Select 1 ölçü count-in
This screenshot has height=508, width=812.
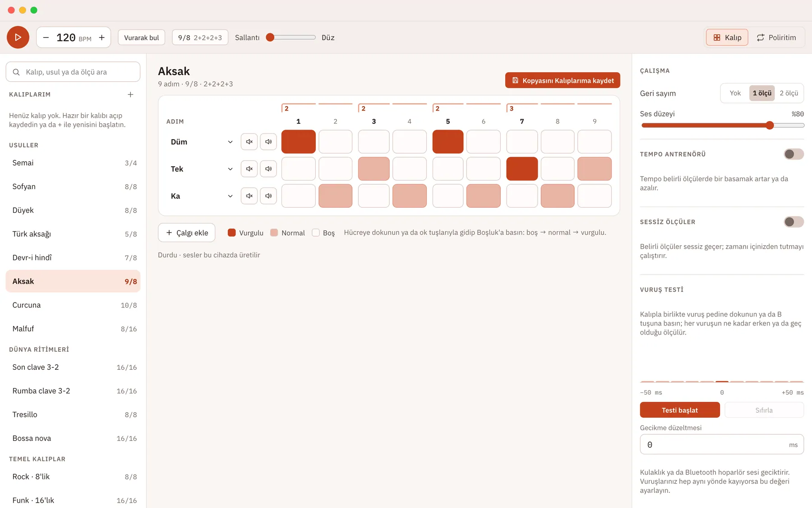click(x=762, y=93)
